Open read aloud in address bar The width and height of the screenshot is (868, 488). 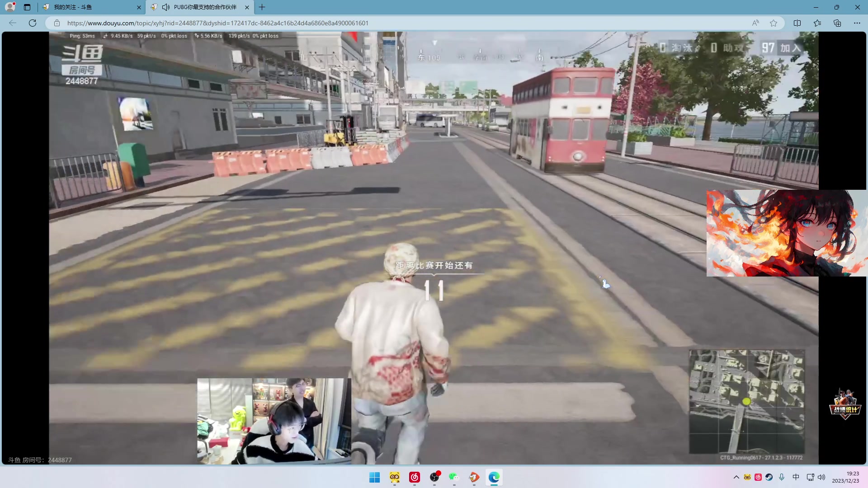(755, 23)
